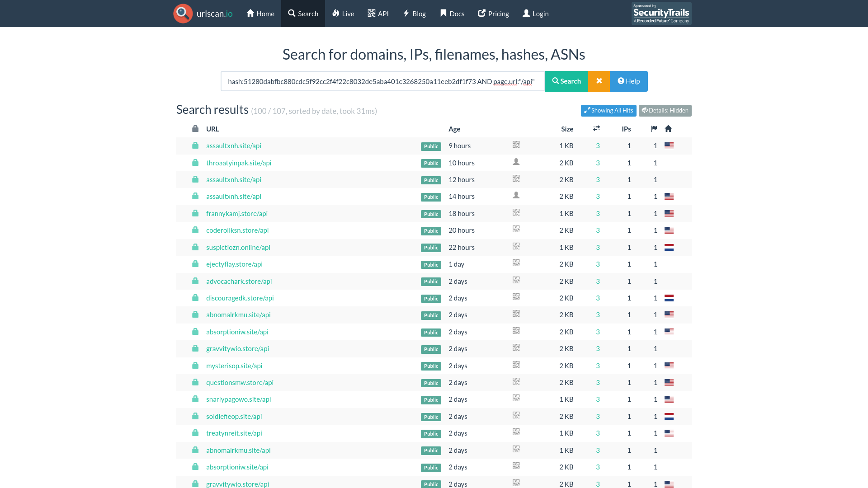Screen dimensions: 868x488
Task: Click the Size column header
Action: coord(567,129)
